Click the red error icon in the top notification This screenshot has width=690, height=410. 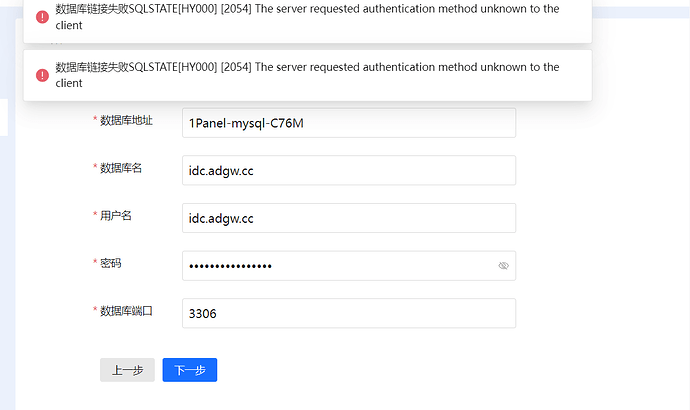pyautogui.click(x=42, y=17)
